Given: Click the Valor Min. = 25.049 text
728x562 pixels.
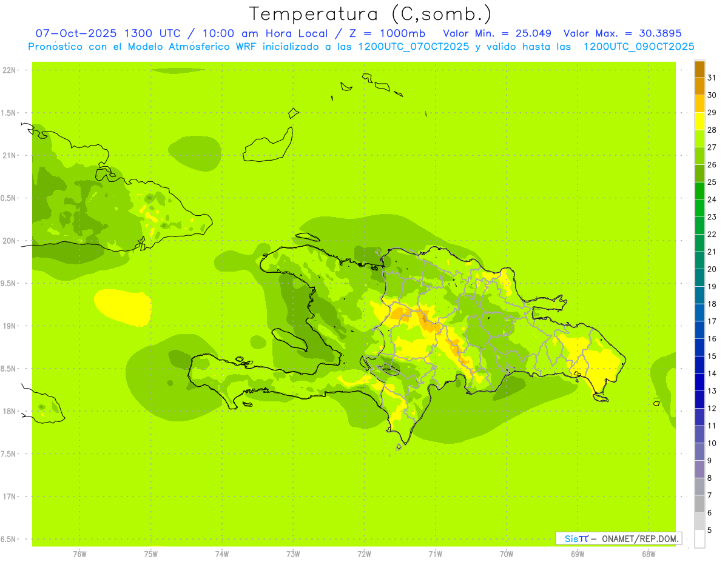Looking at the screenshot, I should pyautogui.click(x=497, y=33).
